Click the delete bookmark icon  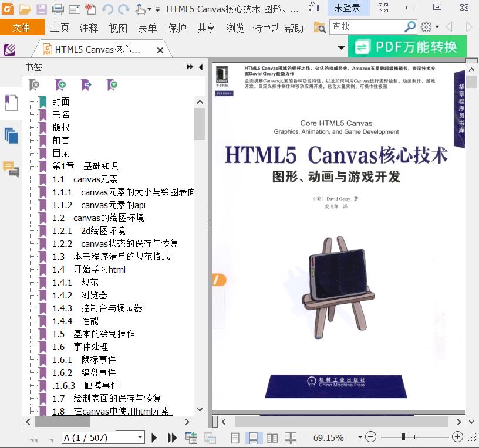pyautogui.click(x=34, y=85)
